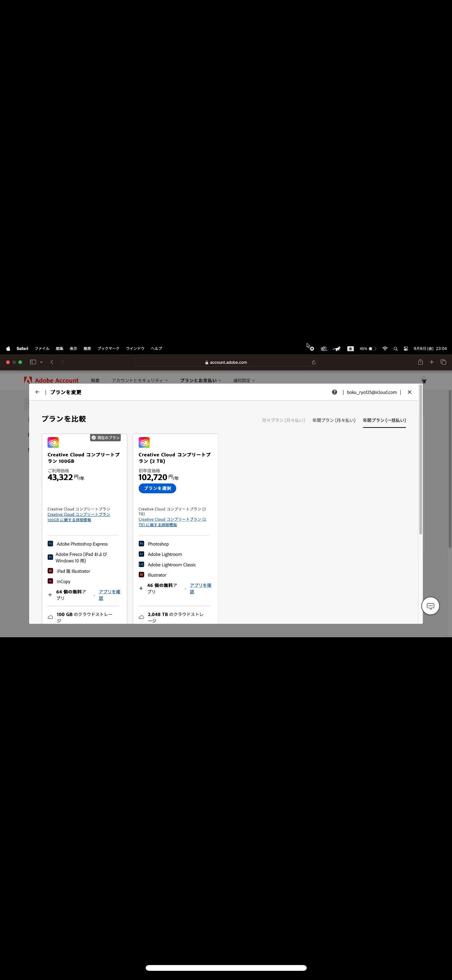Click the Illustrator icon in 2 TB plan
The height and width of the screenshot is (980, 452).
click(141, 575)
